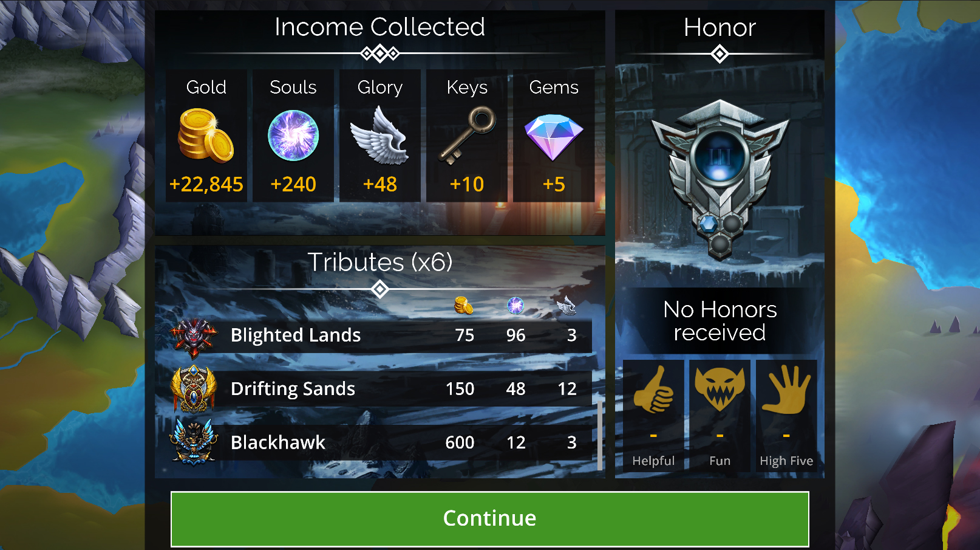Click the Keys income icon

(467, 135)
